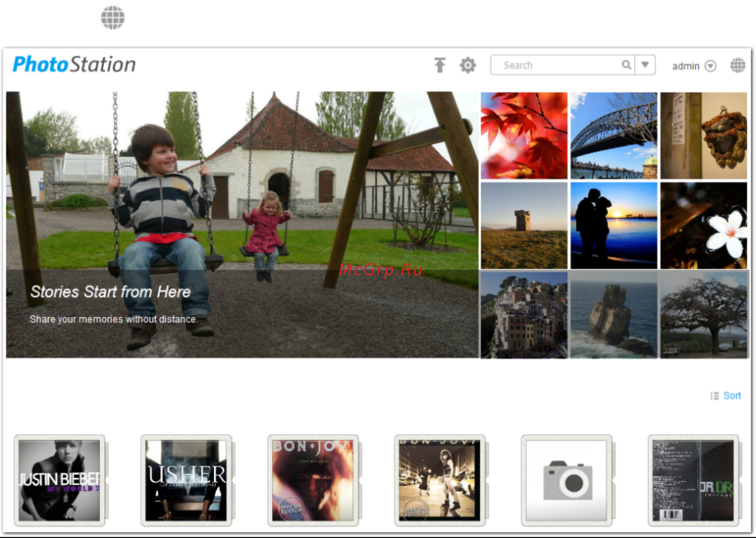Screen dimensions: 756x538
Task: Open the Usher album
Action: (186, 480)
